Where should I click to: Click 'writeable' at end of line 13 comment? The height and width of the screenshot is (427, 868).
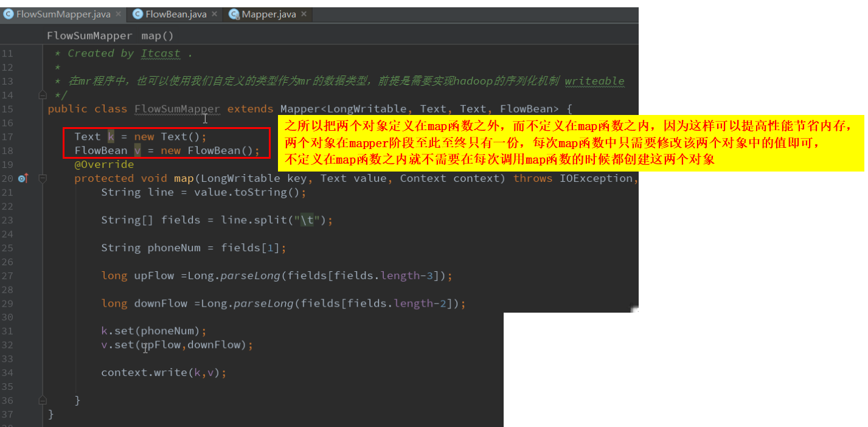pos(594,81)
